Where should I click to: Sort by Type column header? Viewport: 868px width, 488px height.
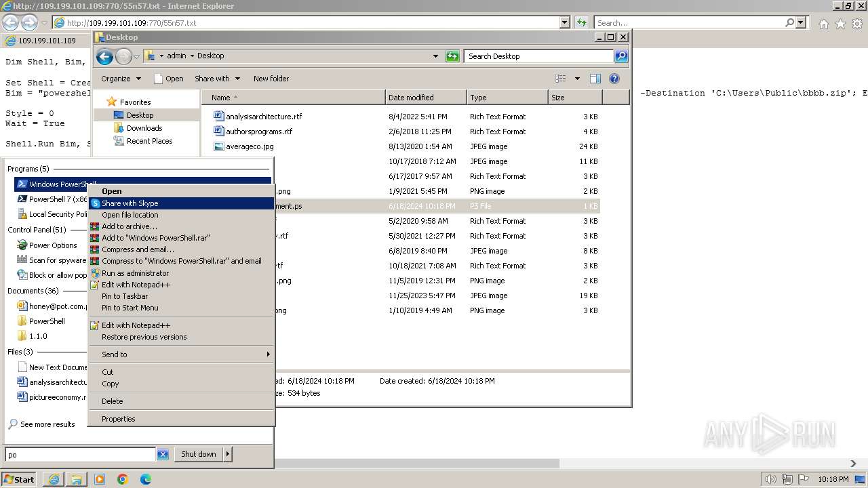click(x=507, y=98)
